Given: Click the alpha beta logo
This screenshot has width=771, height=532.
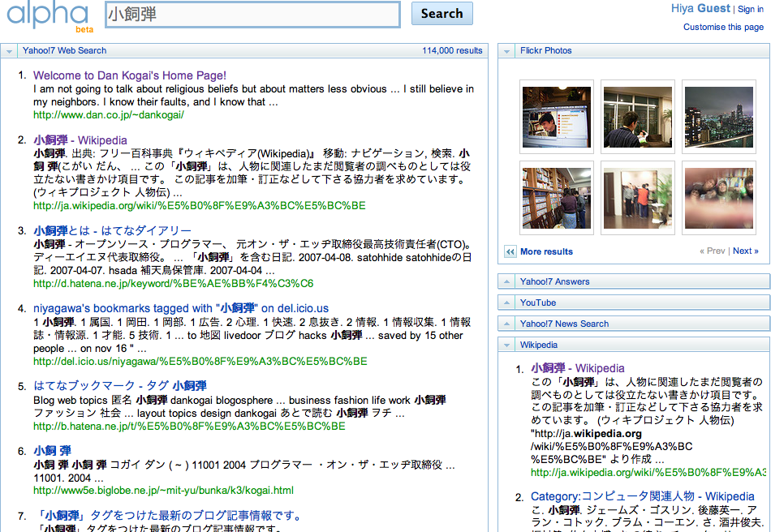Looking at the screenshot, I should tap(50, 17).
